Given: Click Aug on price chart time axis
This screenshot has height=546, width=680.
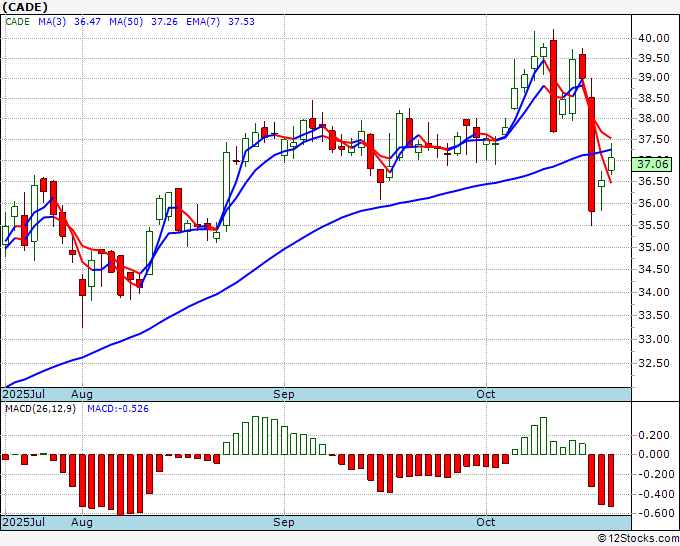Looking at the screenshot, I should tap(82, 394).
